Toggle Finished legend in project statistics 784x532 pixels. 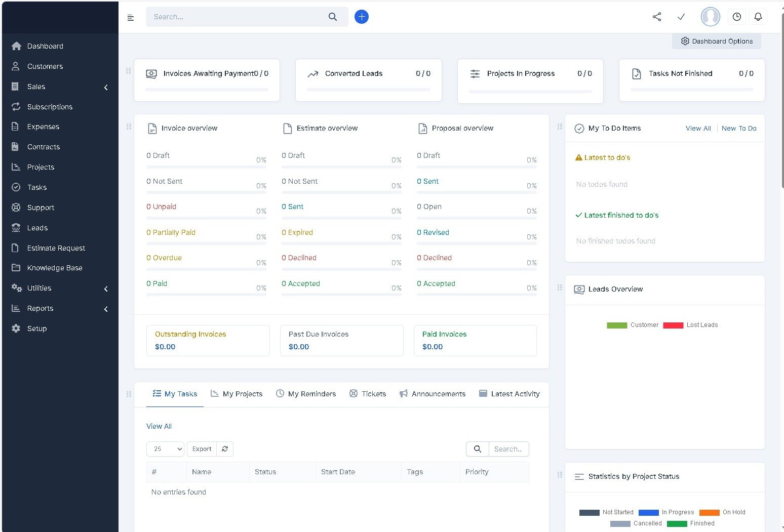point(691,523)
